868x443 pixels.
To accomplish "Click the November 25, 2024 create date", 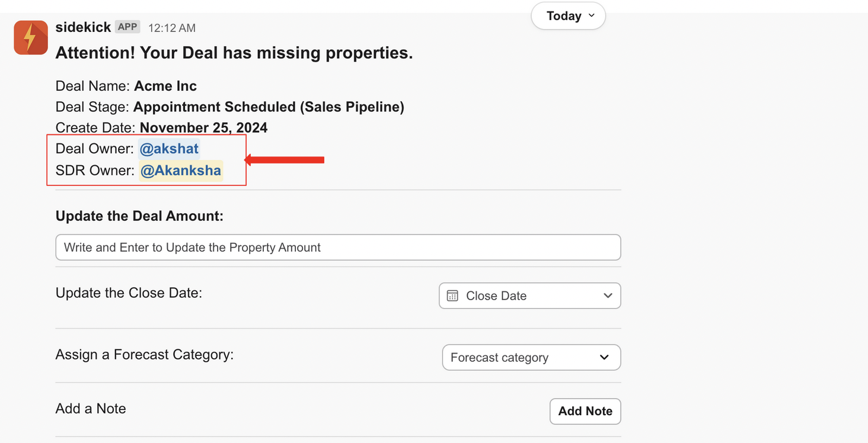I will [x=203, y=128].
